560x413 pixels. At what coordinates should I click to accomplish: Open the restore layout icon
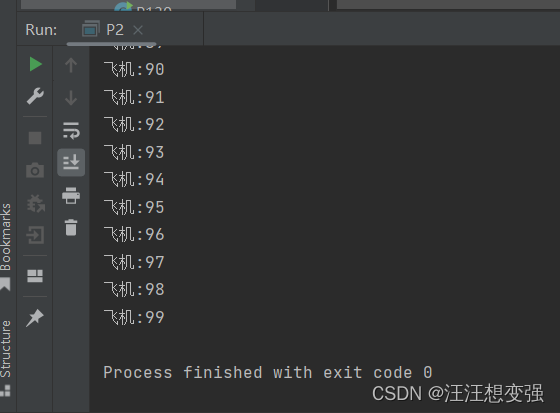point(35,276)
